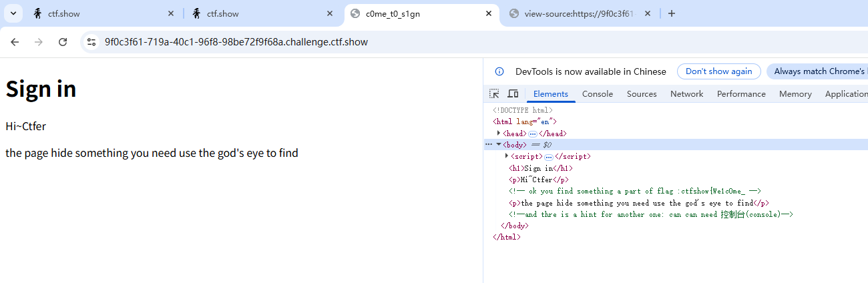
Task: Switch to the first ctf.show tab
Action: [x=103, y=13]
